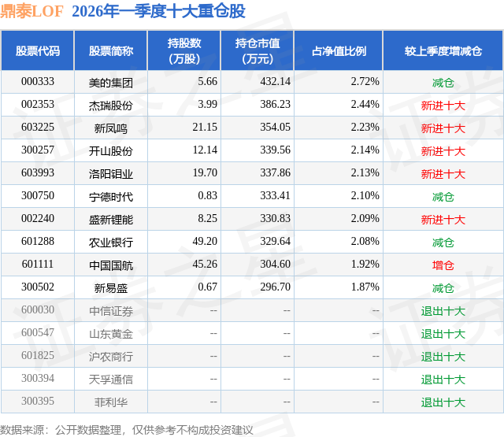Click the 美的集团 stock name

pos(111,83)
